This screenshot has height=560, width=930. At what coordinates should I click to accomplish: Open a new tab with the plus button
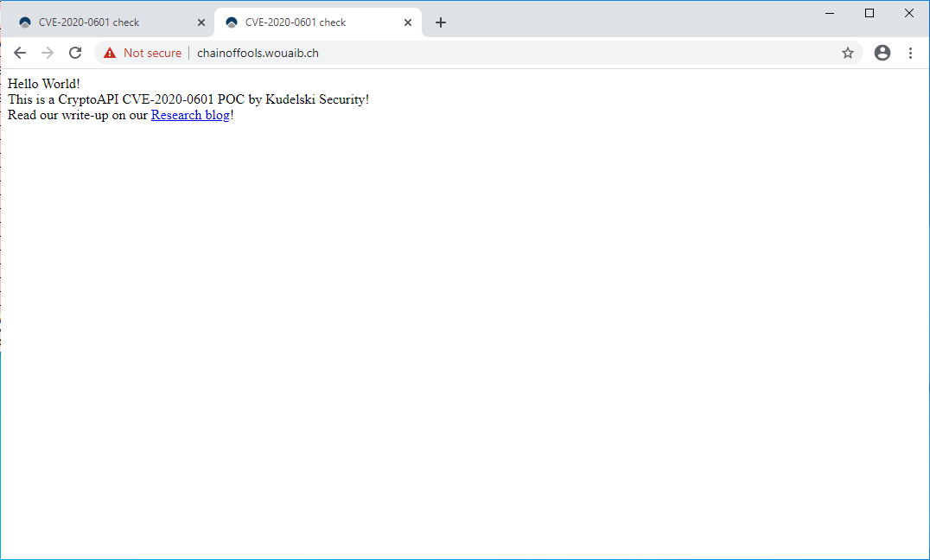tap(441, 22)
